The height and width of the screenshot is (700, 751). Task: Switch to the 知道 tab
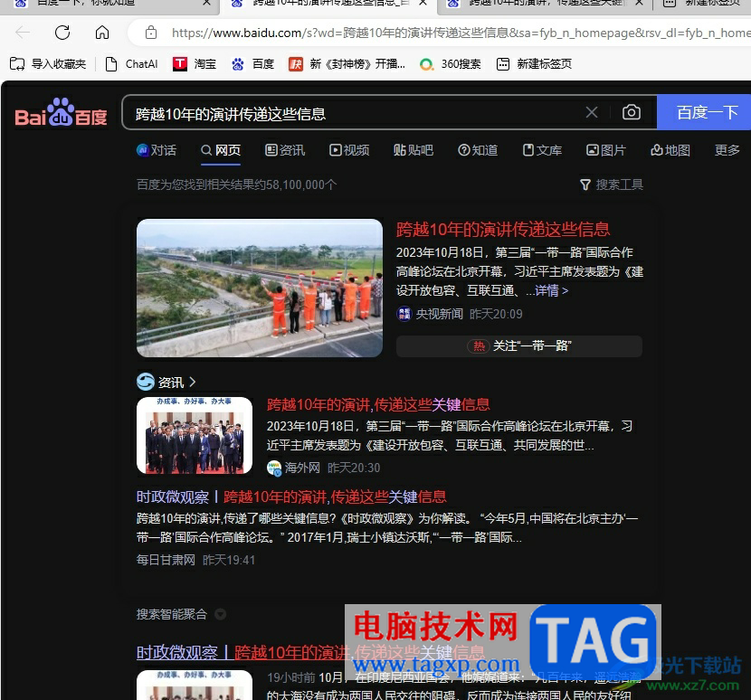[x=478, y=150]
